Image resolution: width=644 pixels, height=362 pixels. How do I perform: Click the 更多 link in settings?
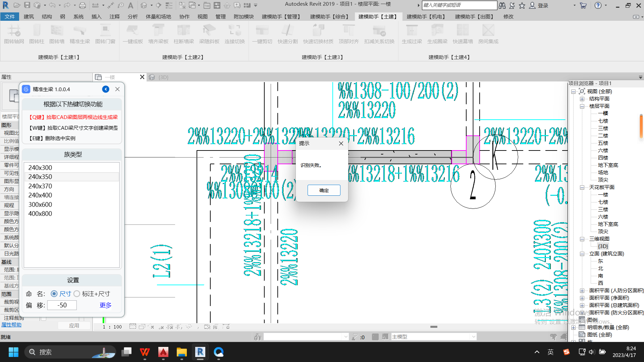coord(105,305)
